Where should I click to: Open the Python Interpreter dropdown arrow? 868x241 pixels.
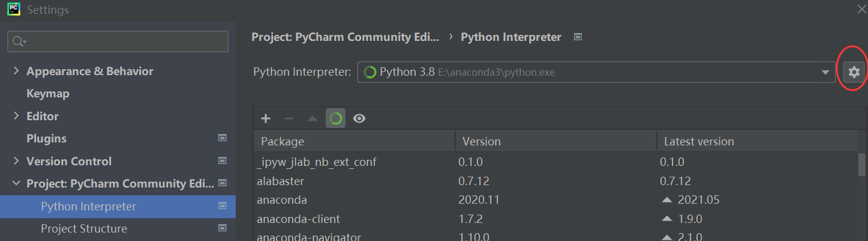point(825,73)
